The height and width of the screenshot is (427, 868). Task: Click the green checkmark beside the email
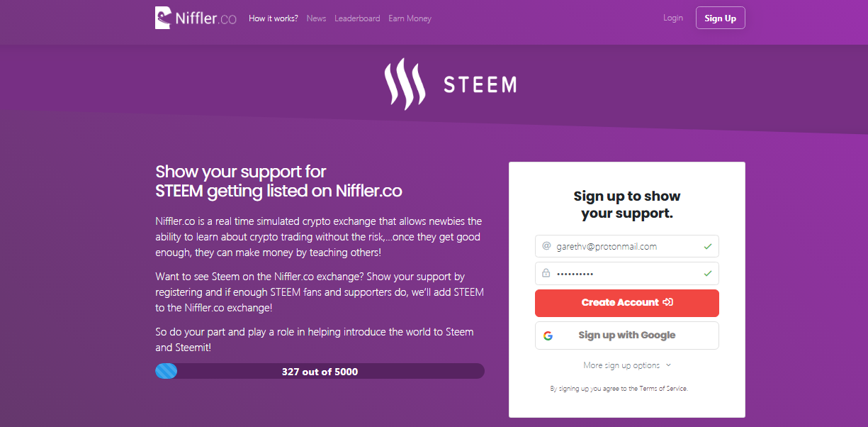[707, 246]
